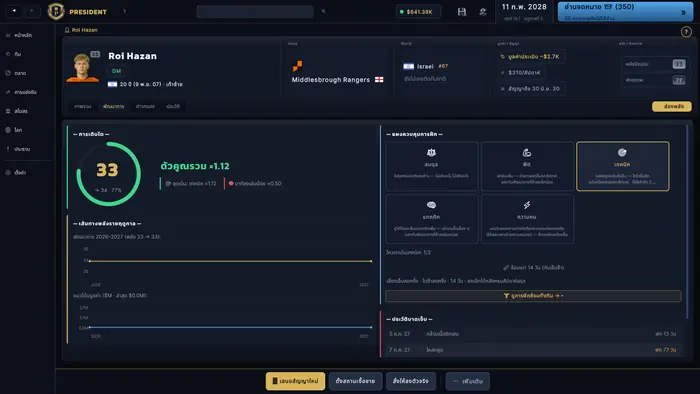Expand the mailbox with the double chevron
This screenshot has height=394, width=700.
[x=683, y=13]
